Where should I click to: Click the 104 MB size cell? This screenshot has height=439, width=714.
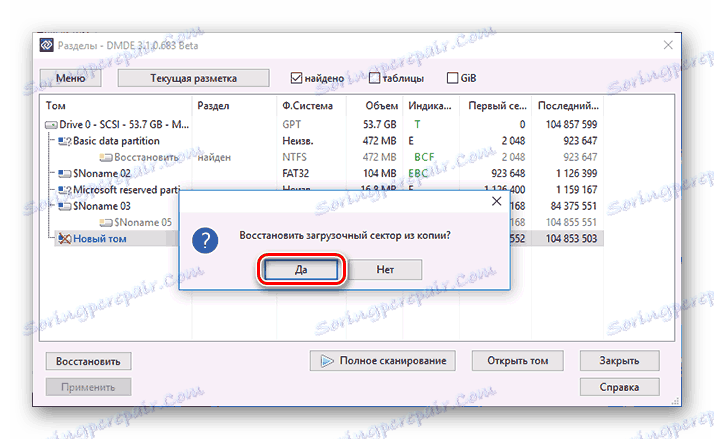click(380, 174)
